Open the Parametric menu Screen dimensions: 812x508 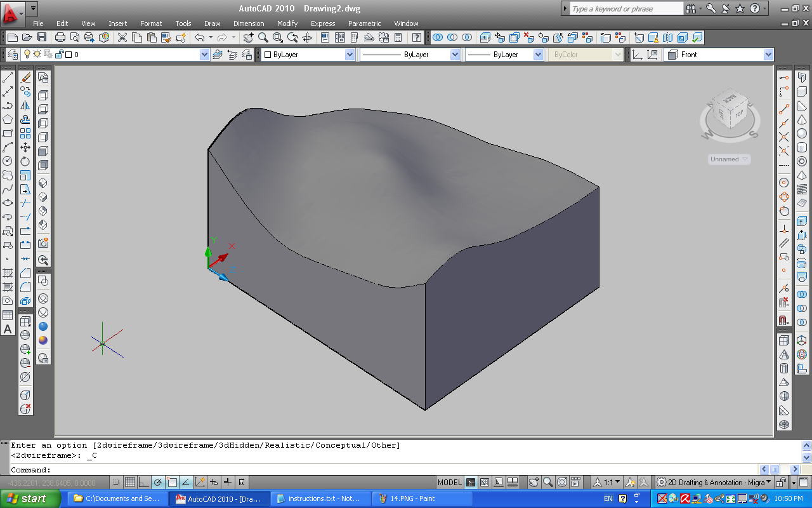pos(365,23)
